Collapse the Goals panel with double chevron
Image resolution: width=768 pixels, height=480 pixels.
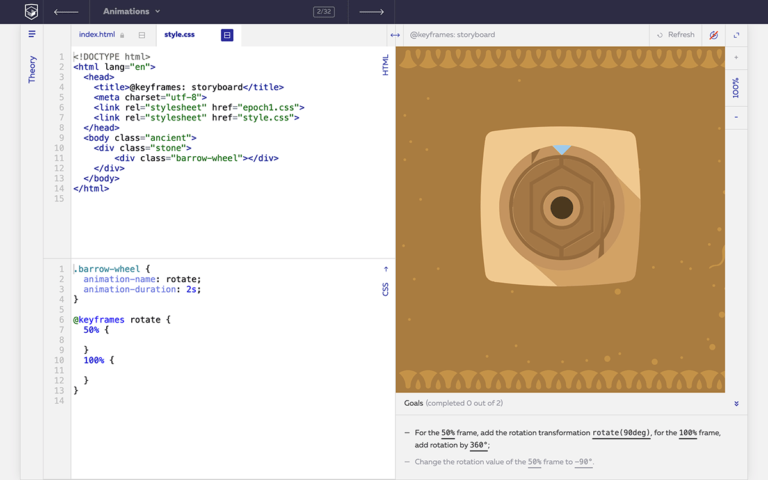pyautogui.click(x=736, y=404)
